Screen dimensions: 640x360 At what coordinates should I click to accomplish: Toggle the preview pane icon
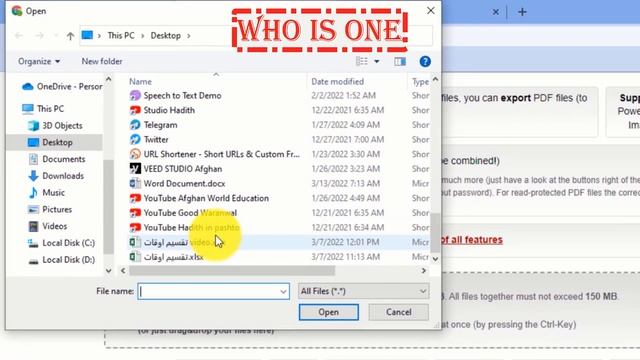tap(400, 62)
